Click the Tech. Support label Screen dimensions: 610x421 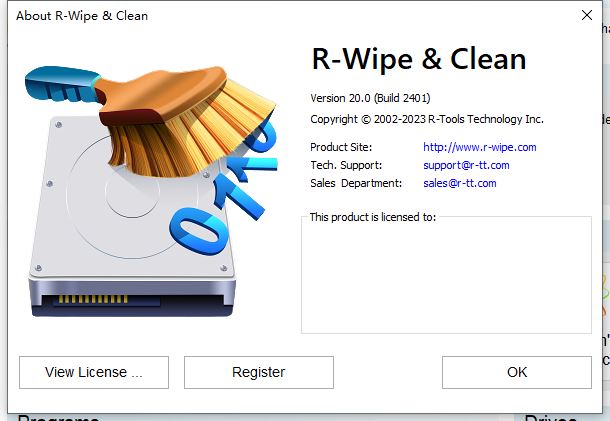[346, 165]
